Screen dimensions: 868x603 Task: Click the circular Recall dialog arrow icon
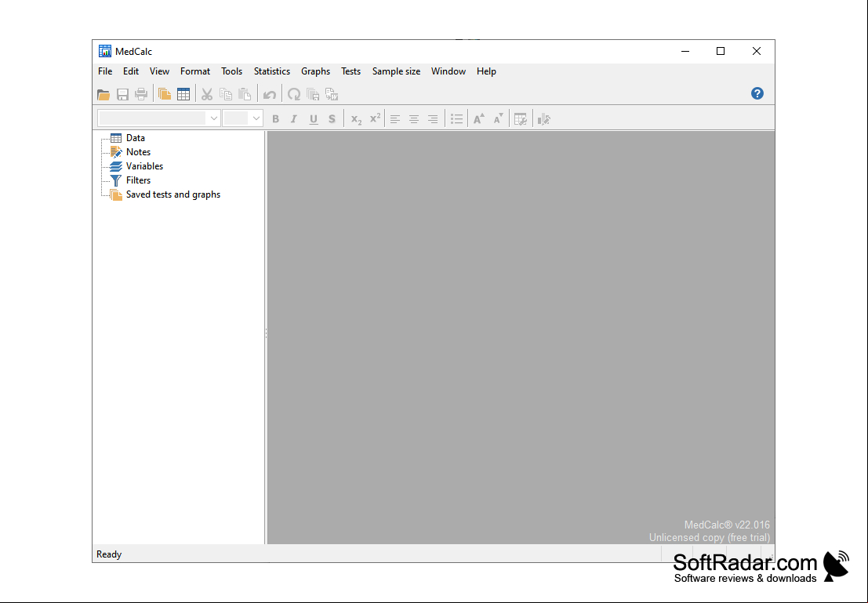pos(294,95)
